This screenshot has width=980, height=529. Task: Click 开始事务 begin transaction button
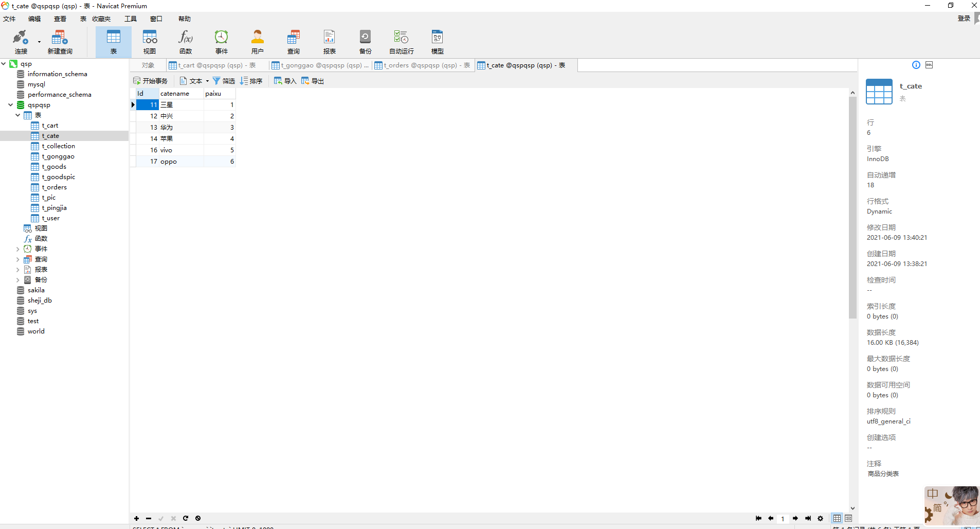(x=150, y=81)
